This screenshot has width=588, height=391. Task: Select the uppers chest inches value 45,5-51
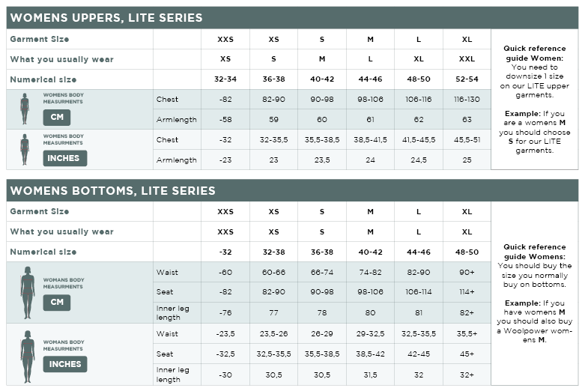(467, 139)
